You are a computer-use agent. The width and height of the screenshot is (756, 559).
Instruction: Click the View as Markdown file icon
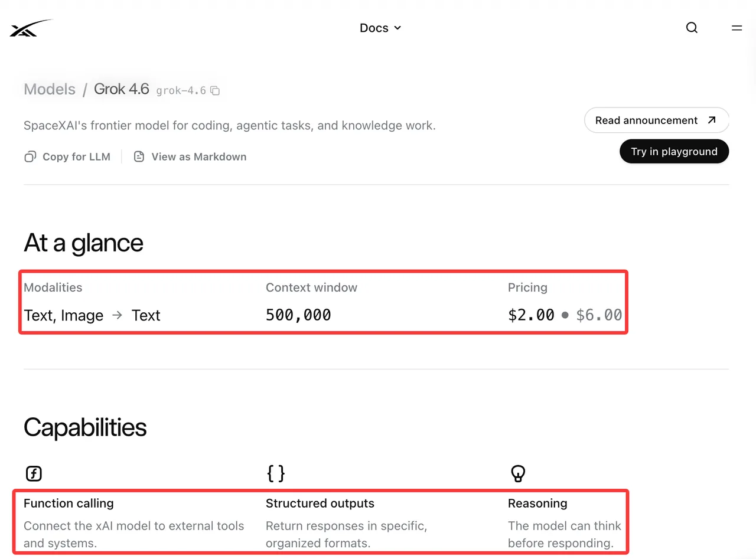point(139,157)
